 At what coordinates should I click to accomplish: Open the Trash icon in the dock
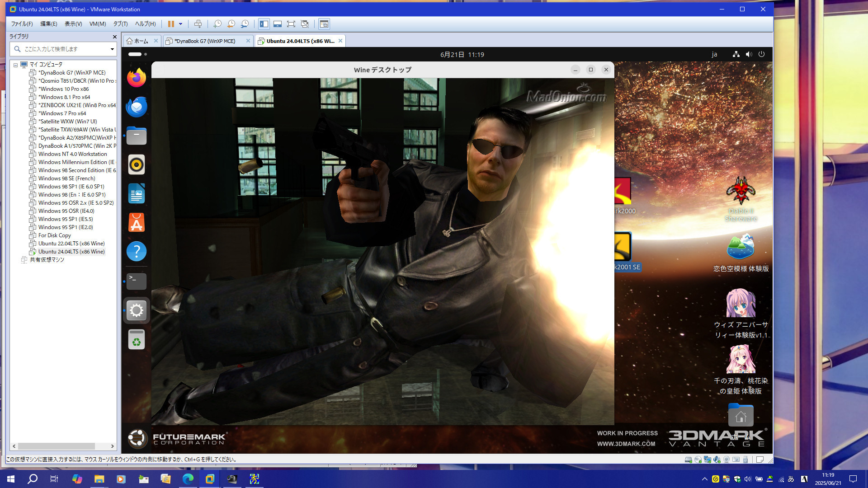point(137,340)
